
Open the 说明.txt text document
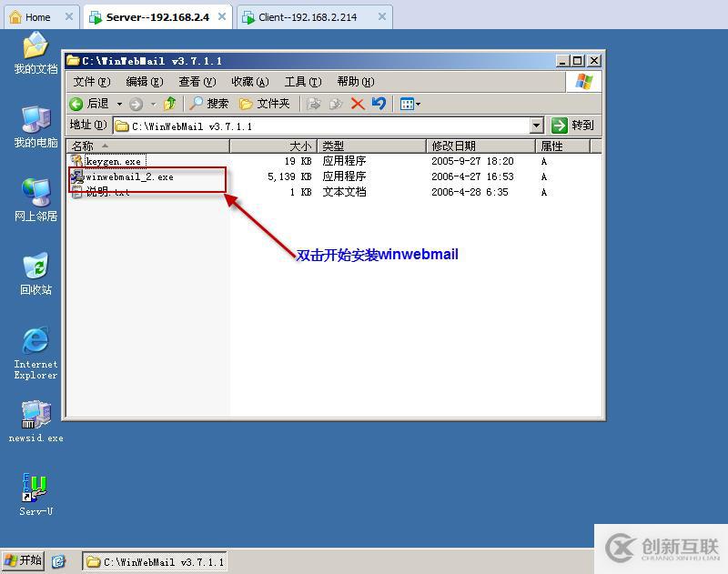tap(105, 192)
